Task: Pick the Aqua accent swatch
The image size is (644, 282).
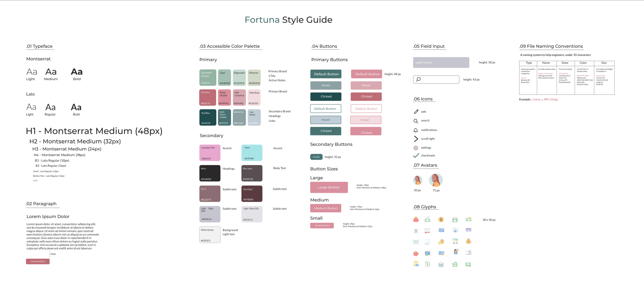Action: pyautogui.click(x=252, y=153)
